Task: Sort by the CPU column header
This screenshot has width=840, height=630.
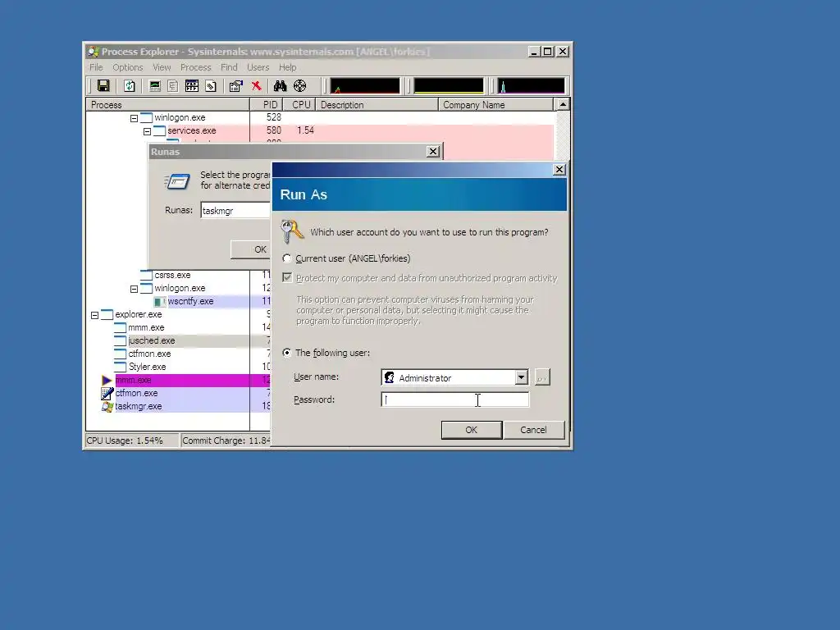Action: click(299, 104)
